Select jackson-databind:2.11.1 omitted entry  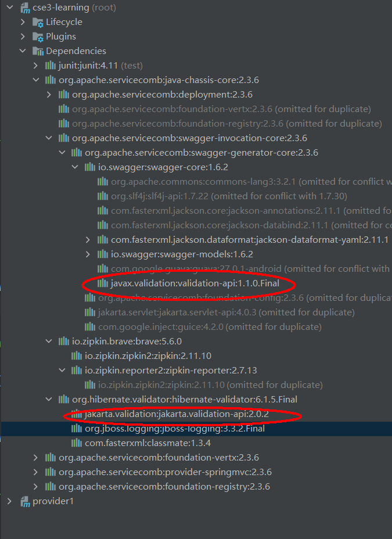coord(251,225)
